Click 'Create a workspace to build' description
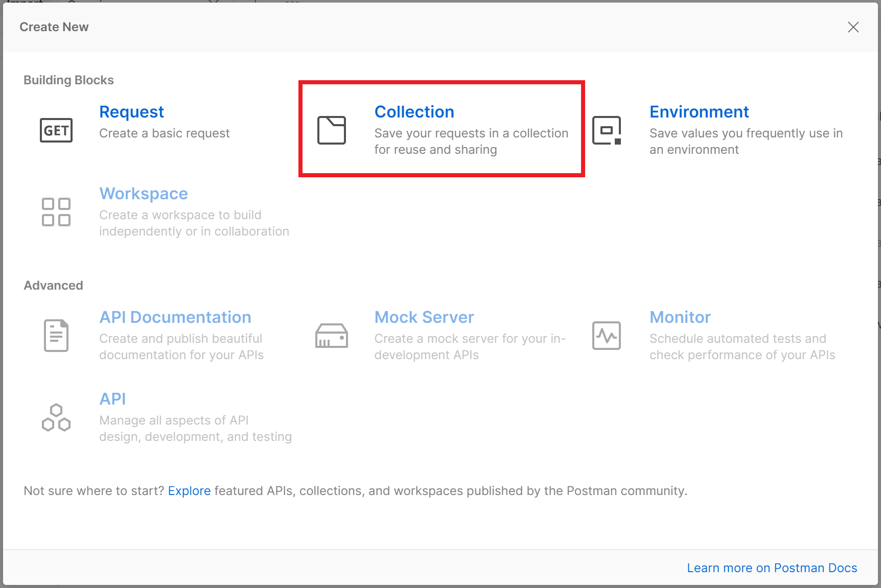881x588 pixels. click(x=194, y=223)
